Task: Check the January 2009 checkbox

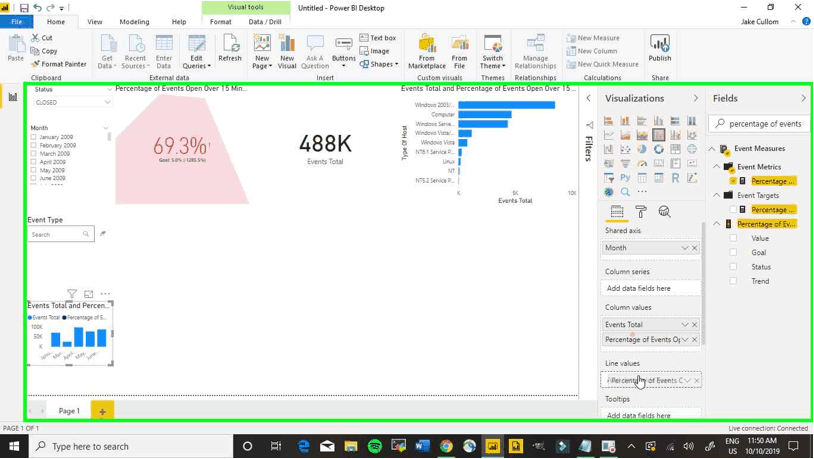Action: (x=34, y=137)
